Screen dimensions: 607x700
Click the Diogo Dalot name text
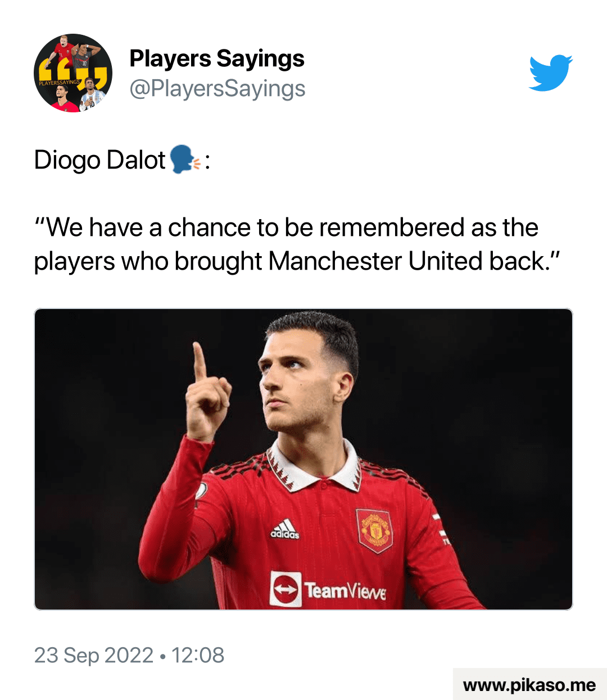point(99,160)
